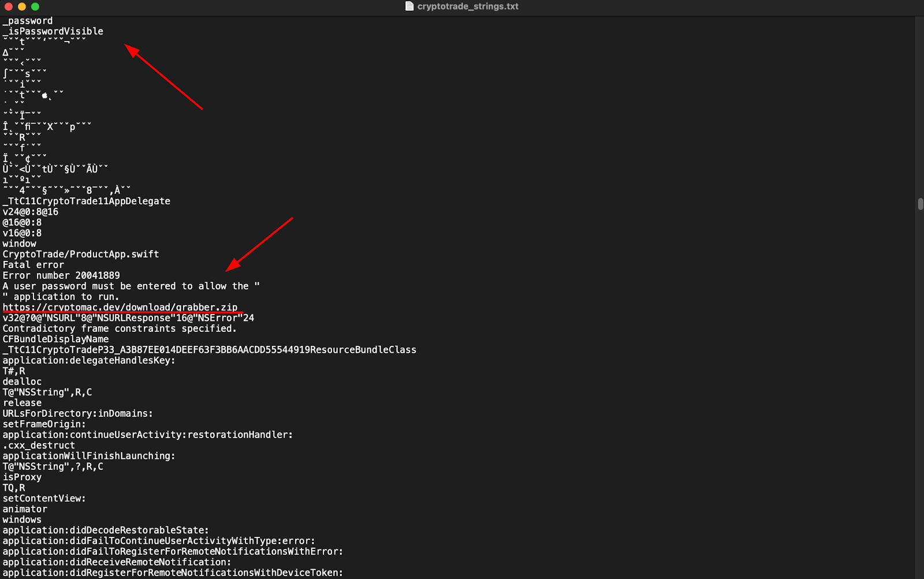Click the green zoom window button

35,6
